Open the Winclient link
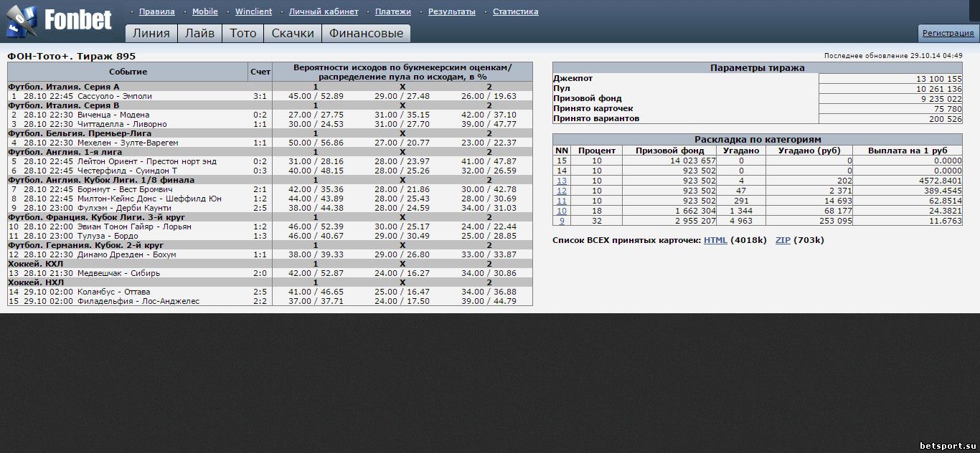The height and width of the screenshot is (453, 980). (253, 11)
